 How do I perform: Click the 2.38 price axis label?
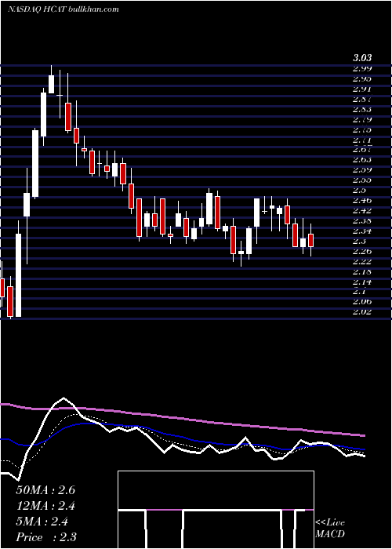click(x=362, y=220)
